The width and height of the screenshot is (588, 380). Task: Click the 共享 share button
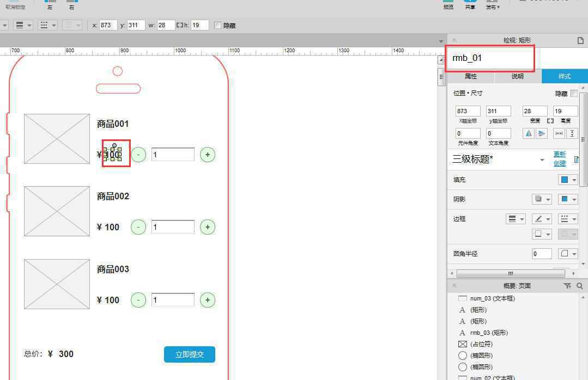click(x=470, y=4)
